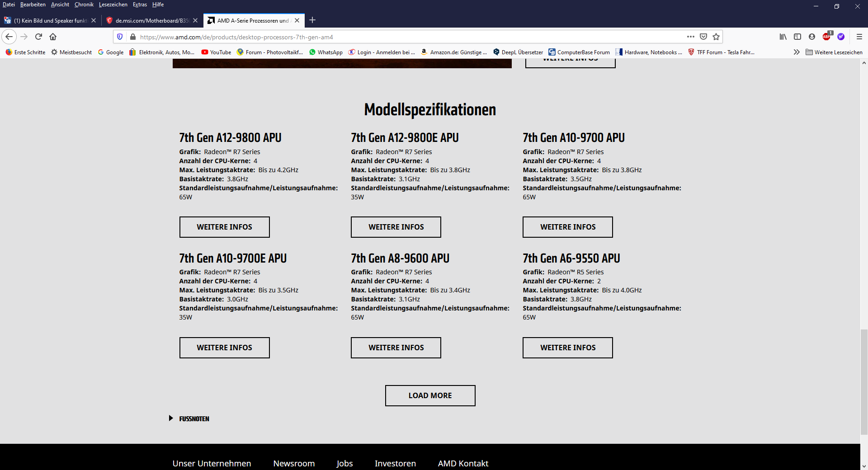Open WhatsApp bookmark
The image size is (868, 470).
[x=325, y=52]
